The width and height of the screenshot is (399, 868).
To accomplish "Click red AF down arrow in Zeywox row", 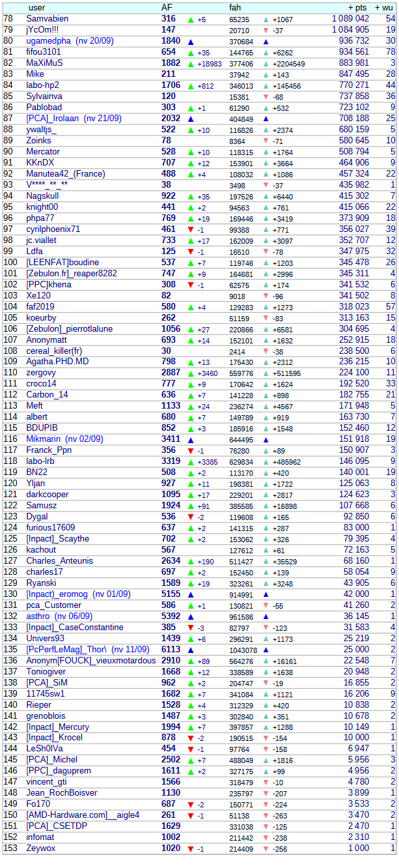I will pos(191,849).
